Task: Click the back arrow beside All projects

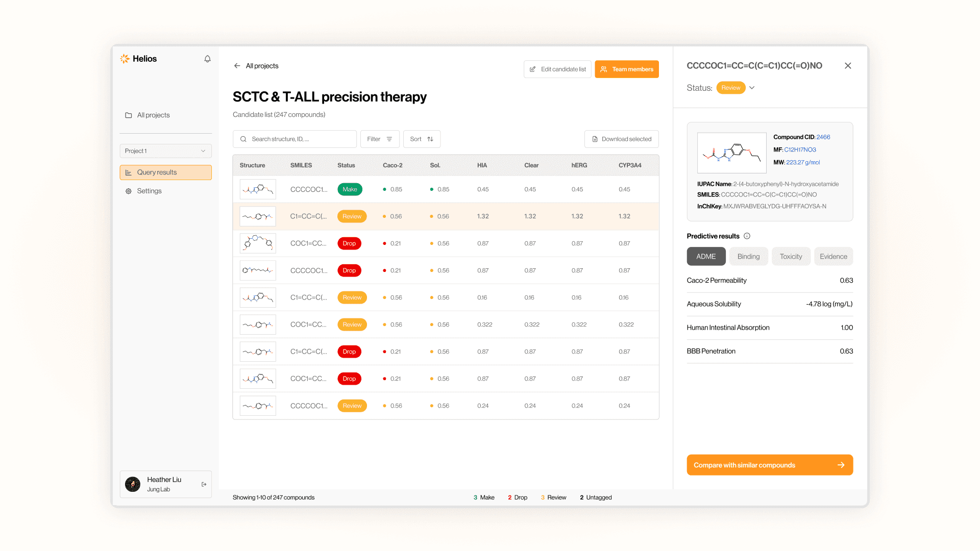Action: [x=237, y=66]
